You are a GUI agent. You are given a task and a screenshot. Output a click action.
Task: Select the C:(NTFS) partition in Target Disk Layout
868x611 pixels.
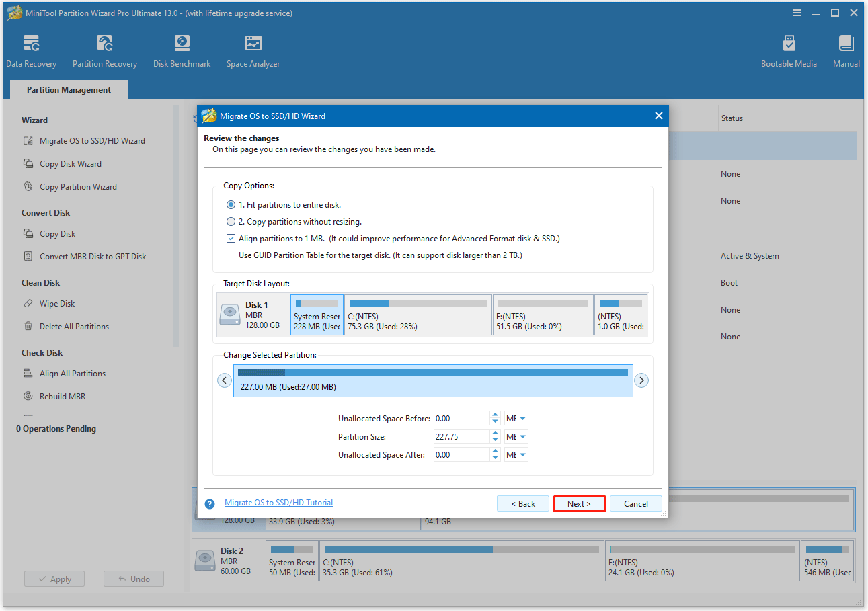click(x=418, y=314)
